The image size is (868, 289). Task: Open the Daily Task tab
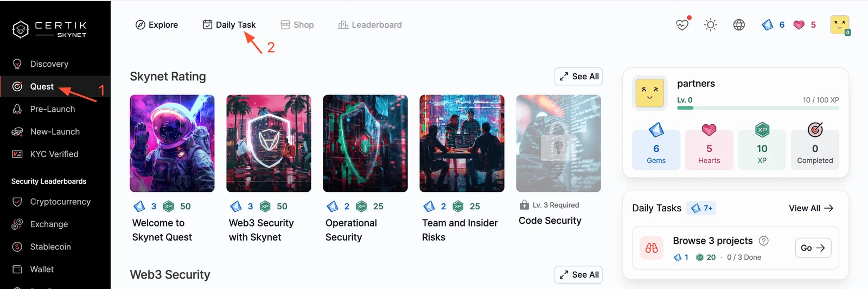(229, 25)
